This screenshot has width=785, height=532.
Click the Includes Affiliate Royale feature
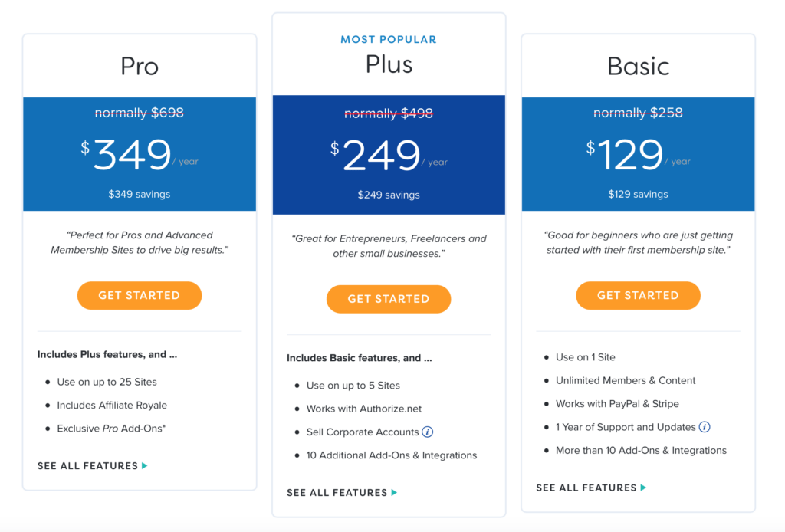point(112,406)
